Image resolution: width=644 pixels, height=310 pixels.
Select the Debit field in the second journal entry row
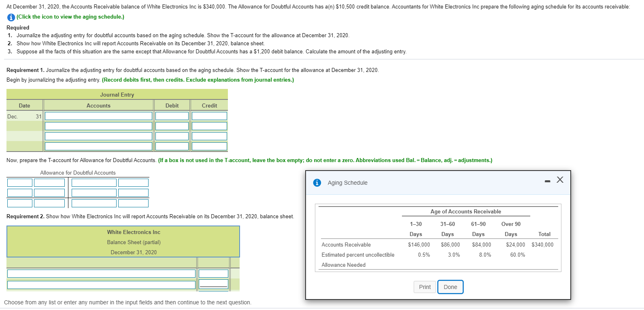click(172, 126)
